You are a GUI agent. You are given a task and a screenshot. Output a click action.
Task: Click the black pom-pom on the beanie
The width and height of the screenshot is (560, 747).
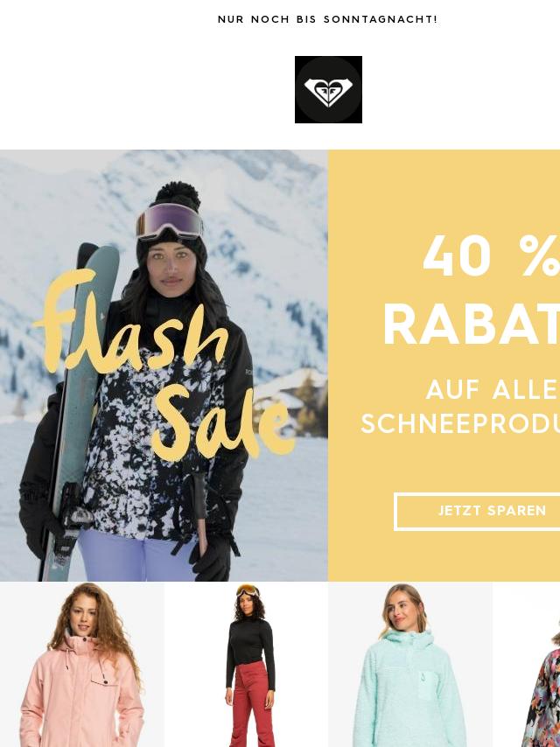178,196
